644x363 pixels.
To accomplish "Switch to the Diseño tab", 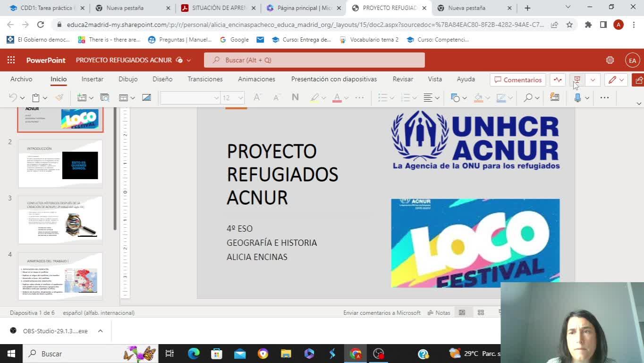I will pos(162,79).
